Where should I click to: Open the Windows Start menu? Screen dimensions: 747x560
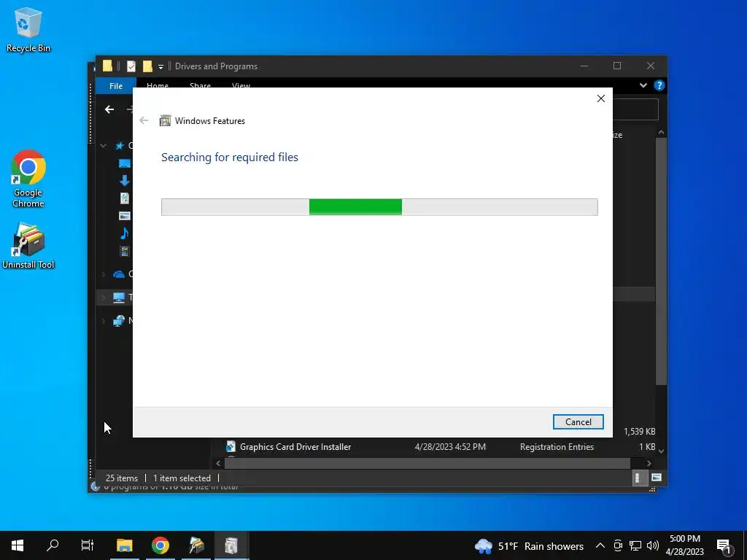18,545
